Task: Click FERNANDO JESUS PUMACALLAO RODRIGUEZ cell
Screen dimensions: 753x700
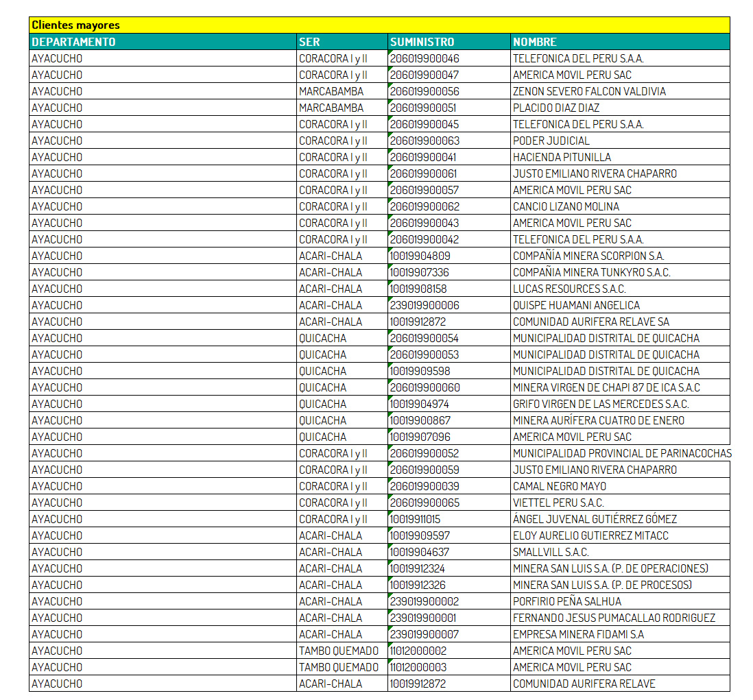Action: 620,618
